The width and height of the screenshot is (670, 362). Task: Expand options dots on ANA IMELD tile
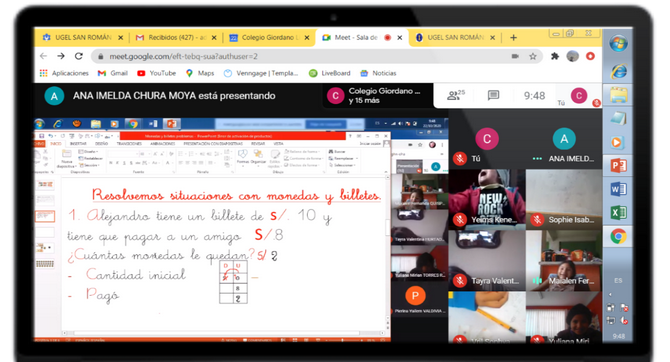tap(537, 159)
